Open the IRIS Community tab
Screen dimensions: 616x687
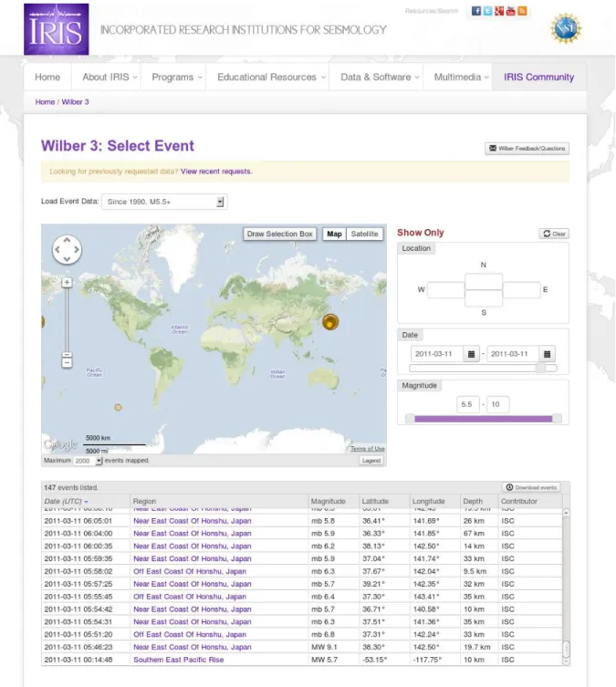[x=538, y=78]
